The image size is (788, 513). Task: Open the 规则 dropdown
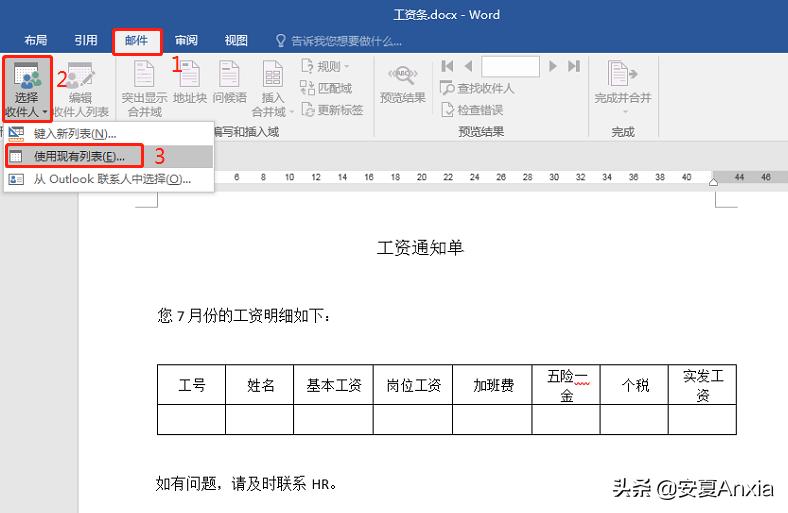click(325, 66)
